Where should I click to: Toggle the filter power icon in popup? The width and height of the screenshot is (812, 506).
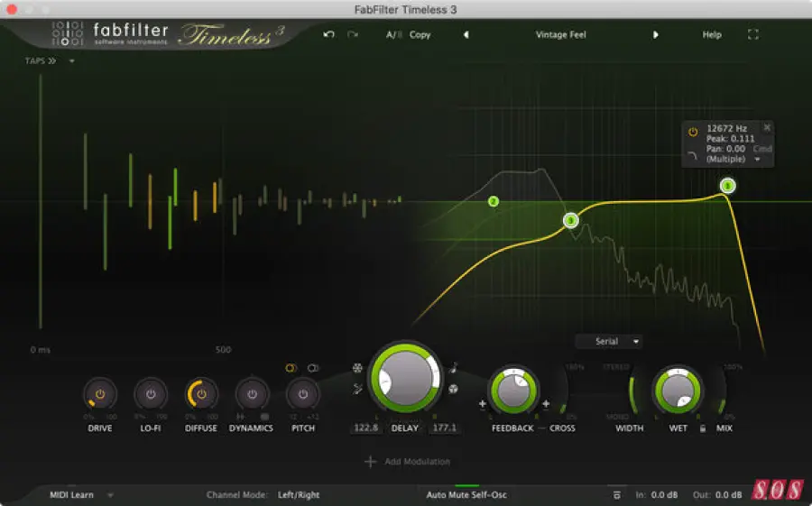click(x=692, y=132)
